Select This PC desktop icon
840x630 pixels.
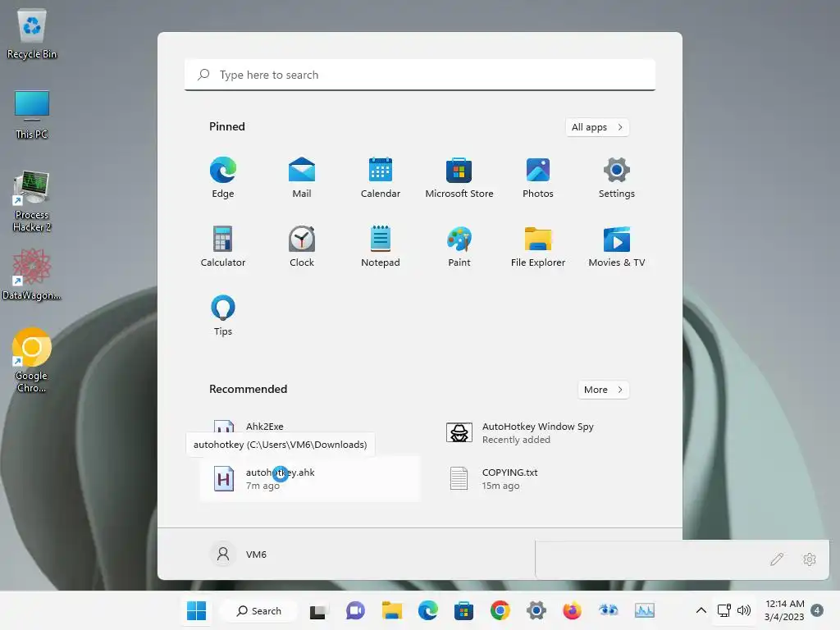[x=32, y=115]
